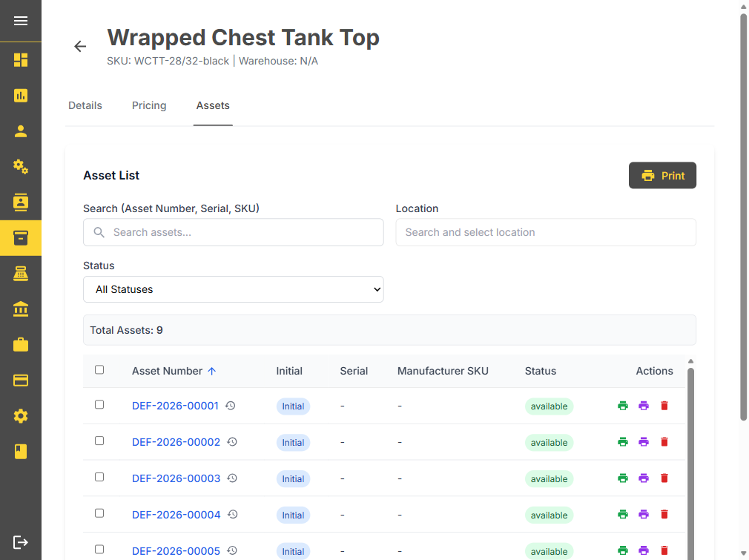Open asset link DEF-2026-00003

[176, 478]
